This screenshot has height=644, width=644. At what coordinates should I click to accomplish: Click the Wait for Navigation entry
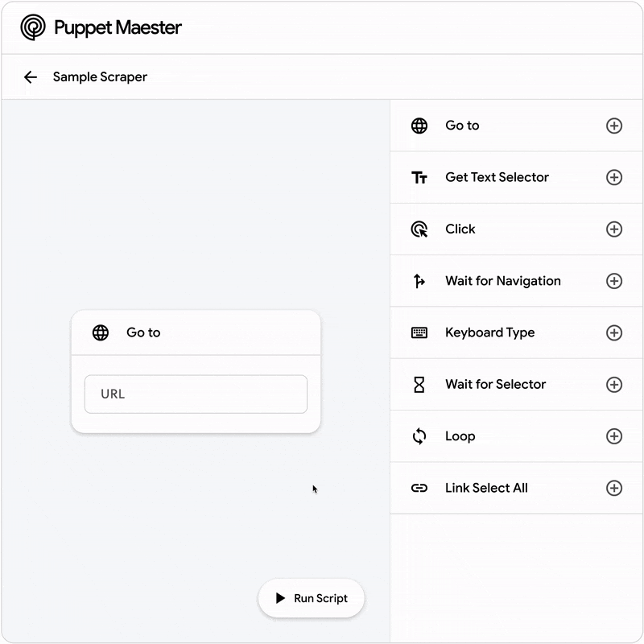pyautogui.click(x=502, y=281)
